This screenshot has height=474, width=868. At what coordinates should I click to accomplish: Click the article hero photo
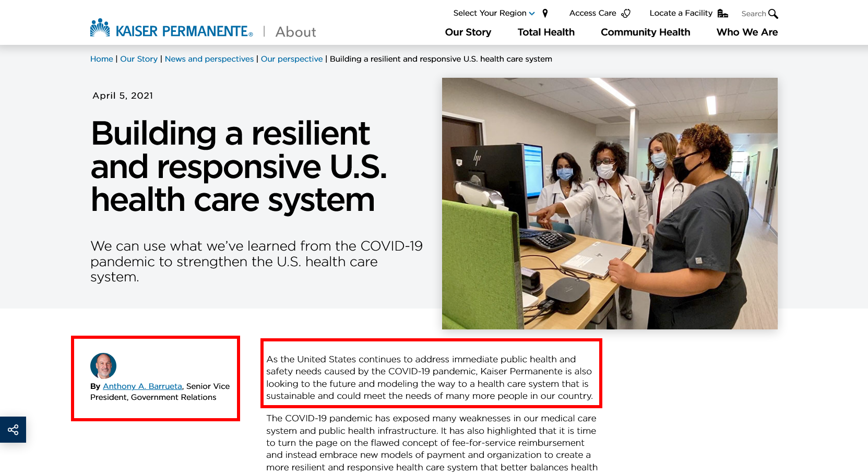coord(610,204)
